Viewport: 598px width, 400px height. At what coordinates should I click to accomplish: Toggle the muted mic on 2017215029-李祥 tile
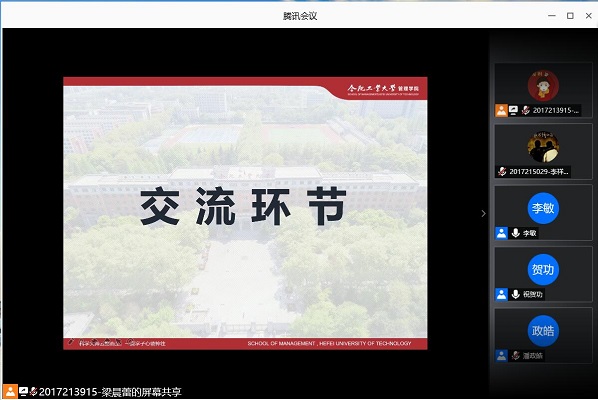502,172
